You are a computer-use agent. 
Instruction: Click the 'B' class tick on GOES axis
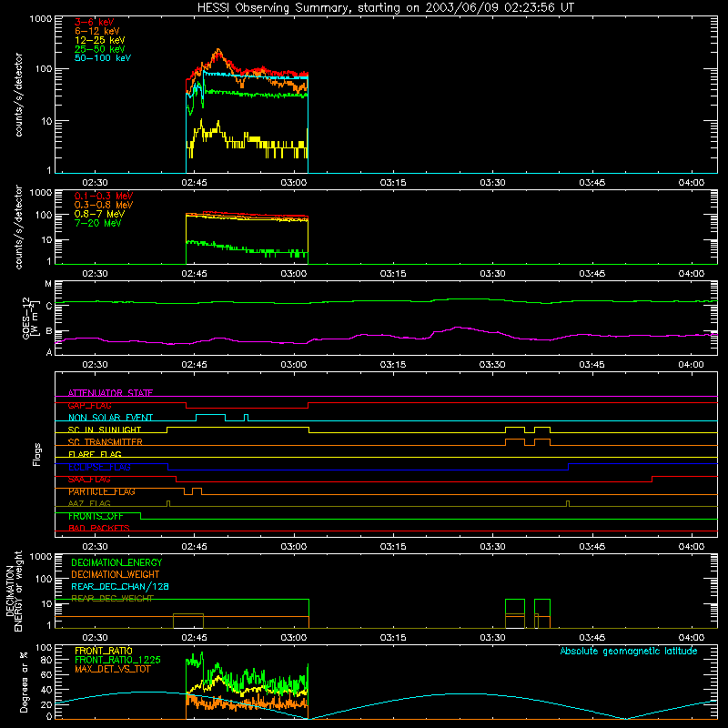49,331
